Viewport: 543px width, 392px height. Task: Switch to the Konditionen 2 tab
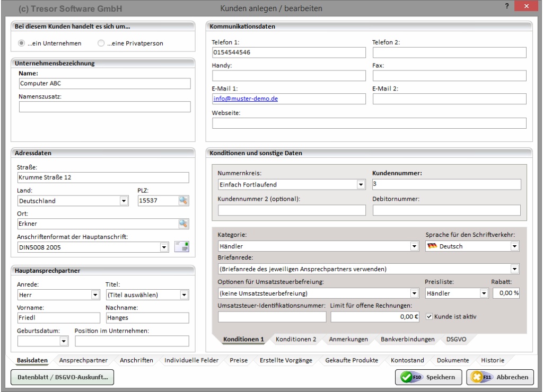296,338
